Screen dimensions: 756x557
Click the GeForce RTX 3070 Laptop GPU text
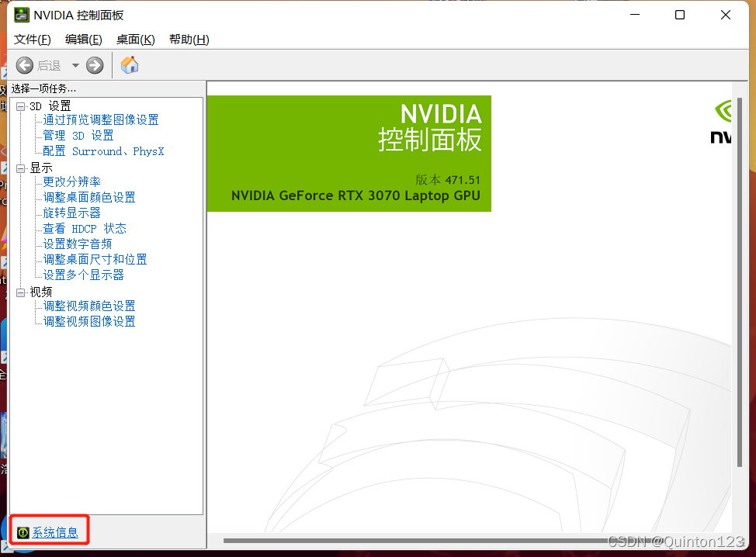click(x=355, y=195)
